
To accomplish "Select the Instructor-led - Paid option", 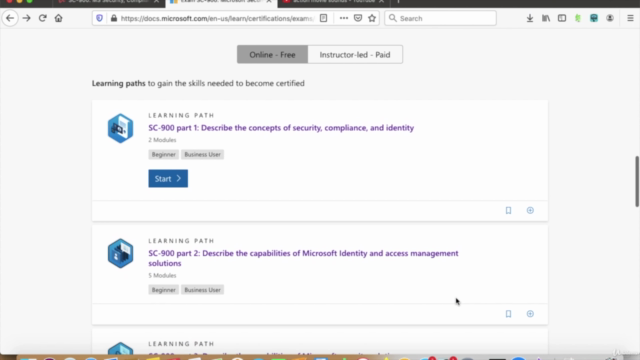I will [355, 55].
